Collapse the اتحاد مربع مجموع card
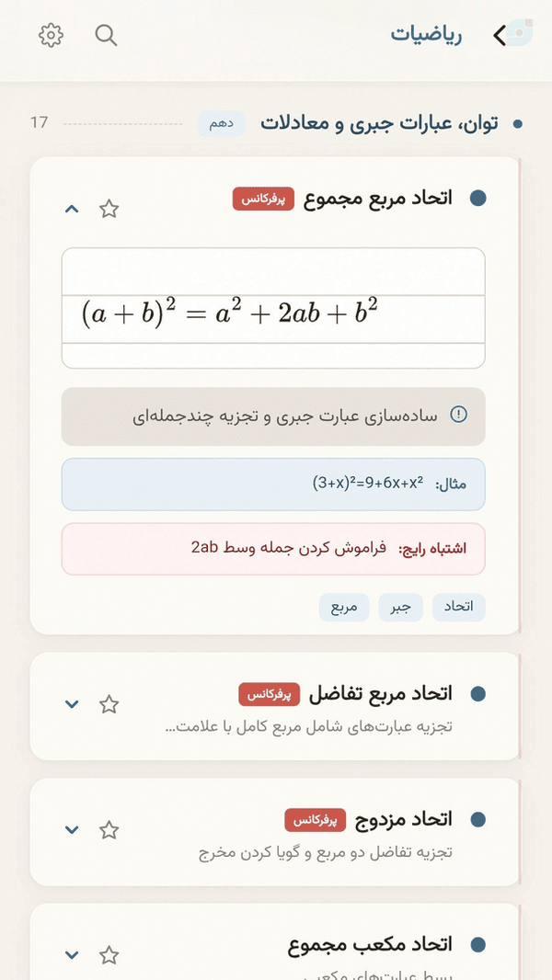 click(72, 209)
